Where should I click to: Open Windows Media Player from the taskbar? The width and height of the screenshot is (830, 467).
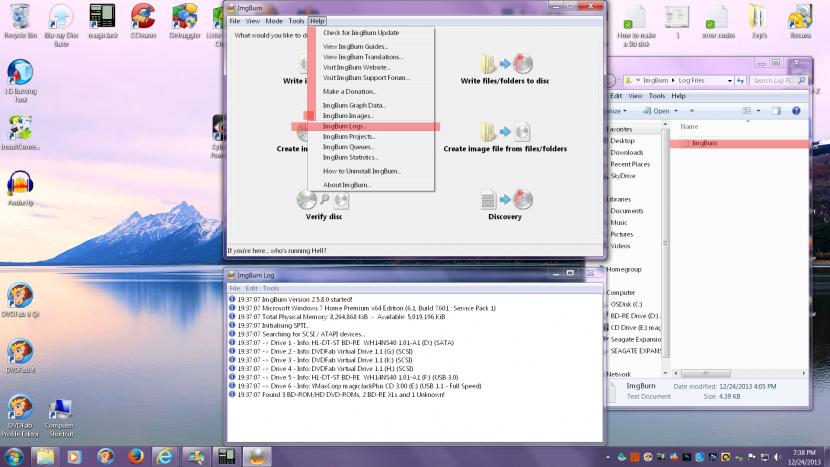[74, 456]
